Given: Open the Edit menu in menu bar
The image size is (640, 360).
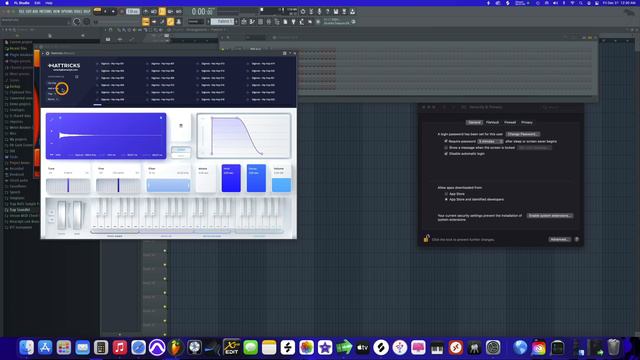Looking at the screenshot, I should pyautogui.click(x=37, y=3).
